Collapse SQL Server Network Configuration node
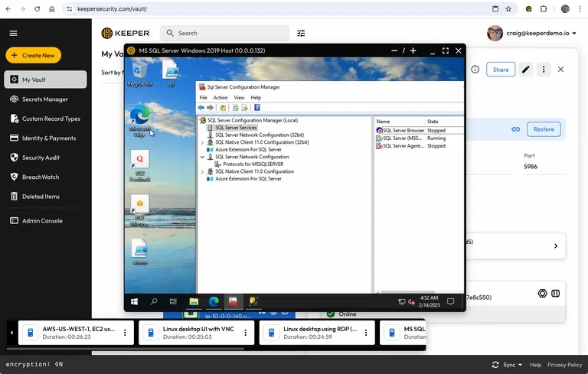The height and width of the screenshot is (374, 588). (203, 157)
